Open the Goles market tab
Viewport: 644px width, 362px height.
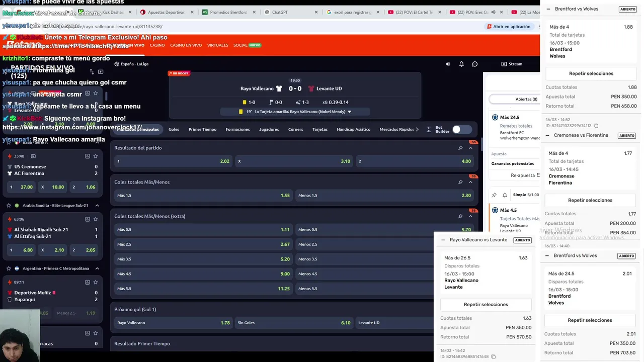click(x=174, y=129)
